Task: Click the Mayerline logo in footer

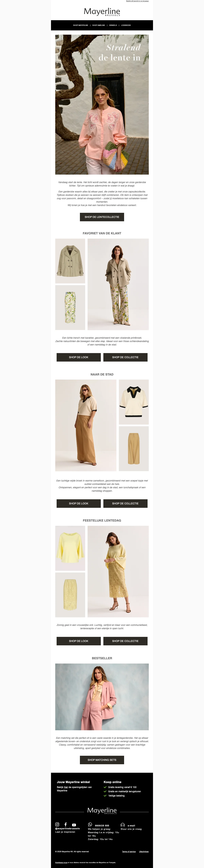Action: coord(102,810)
